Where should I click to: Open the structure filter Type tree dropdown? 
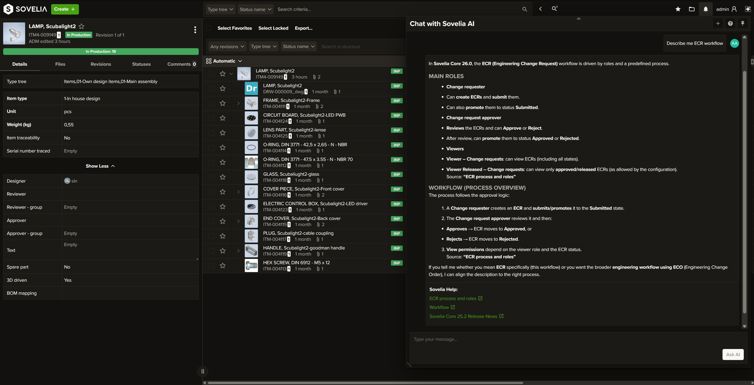pos(264,47)
